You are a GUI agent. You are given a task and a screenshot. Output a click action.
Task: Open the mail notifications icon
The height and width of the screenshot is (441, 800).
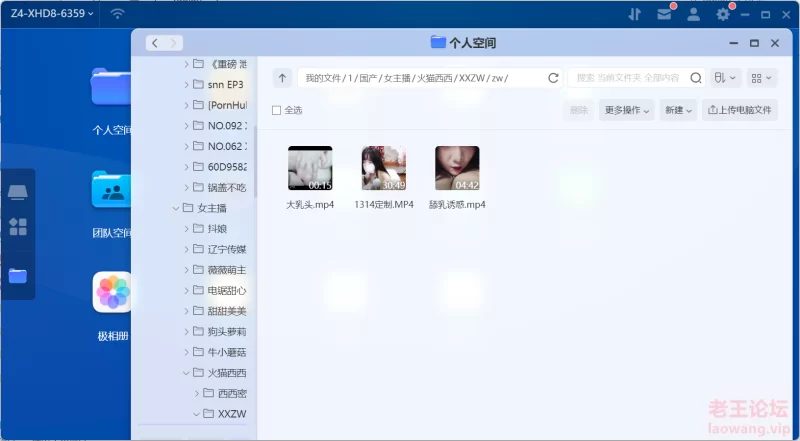tap(664, 14)
